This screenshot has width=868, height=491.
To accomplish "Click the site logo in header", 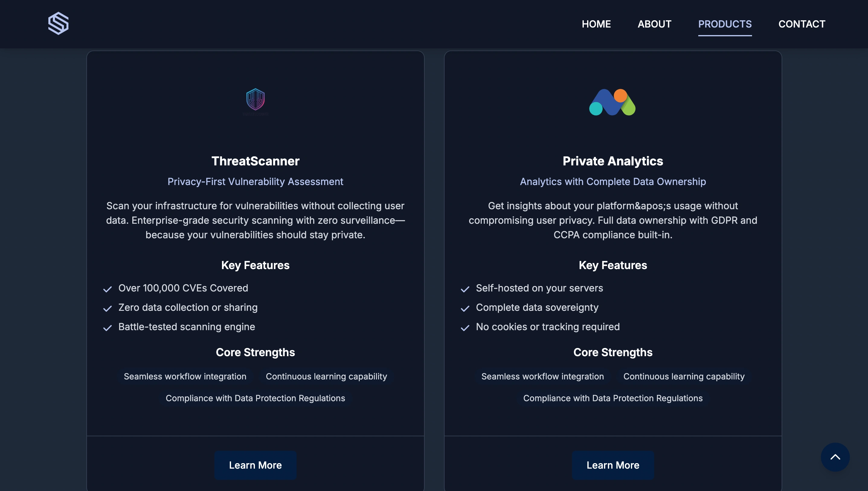I will click(x=58, y=24).
